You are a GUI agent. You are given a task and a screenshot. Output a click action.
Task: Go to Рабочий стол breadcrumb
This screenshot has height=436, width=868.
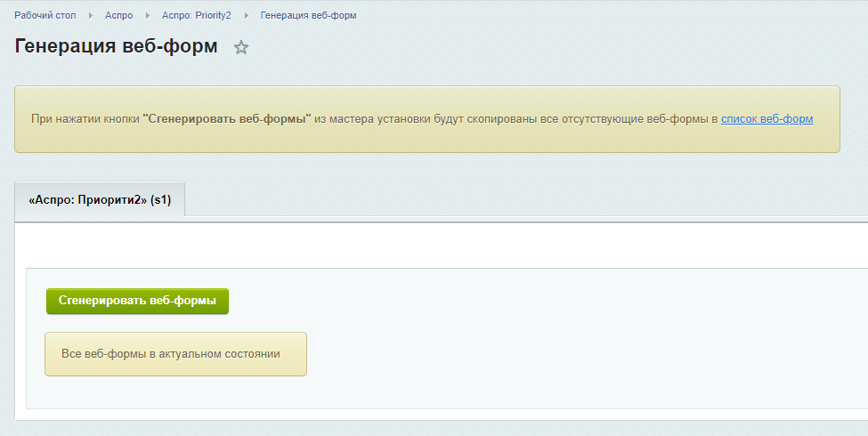pos(45,15)
